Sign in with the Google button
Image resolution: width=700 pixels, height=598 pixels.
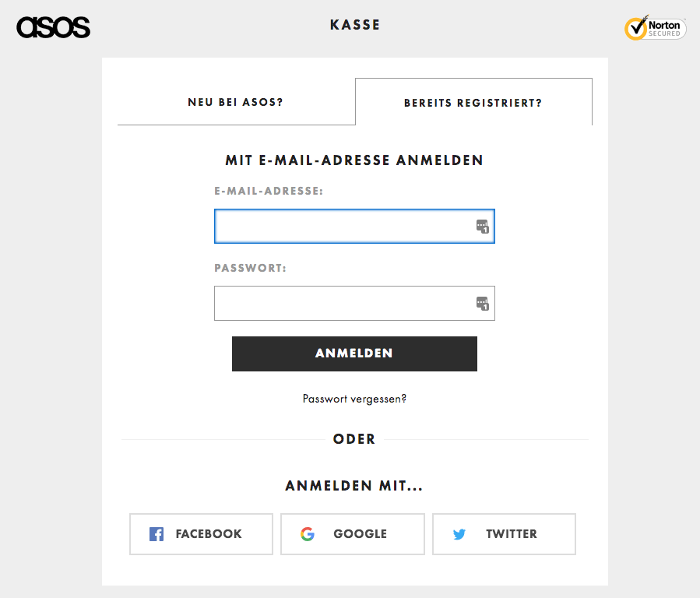tap(353, 533)
